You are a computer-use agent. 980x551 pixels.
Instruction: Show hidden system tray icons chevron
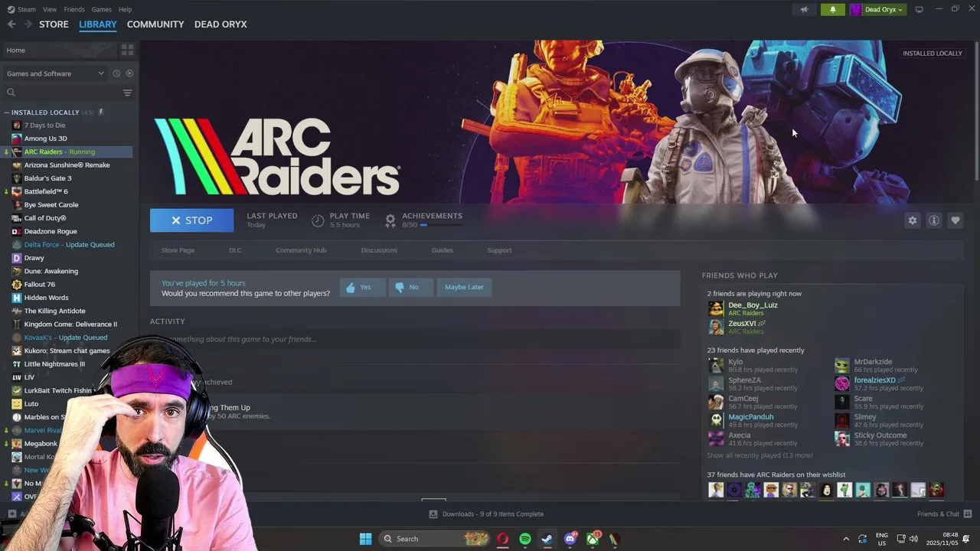(846, 539)
